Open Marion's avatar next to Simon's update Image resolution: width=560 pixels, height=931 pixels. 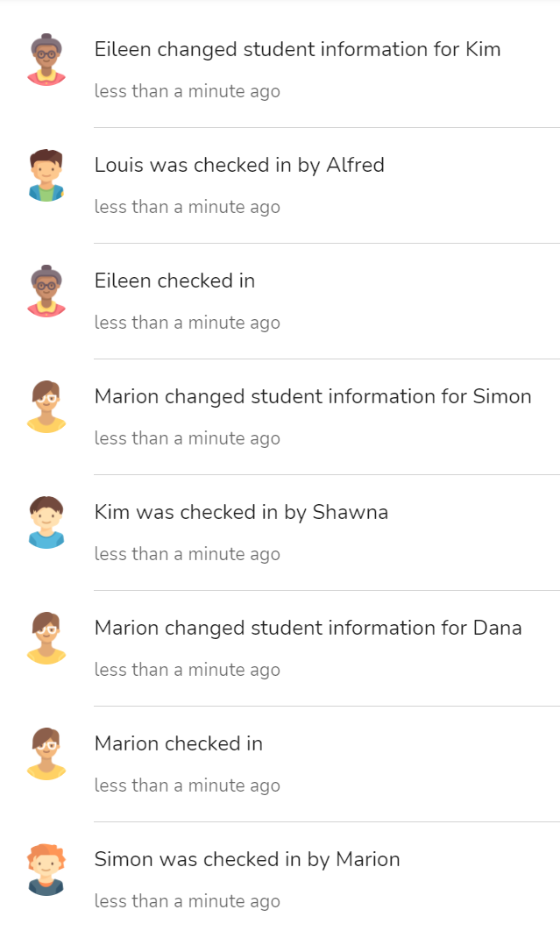click(x=47, y=407)
